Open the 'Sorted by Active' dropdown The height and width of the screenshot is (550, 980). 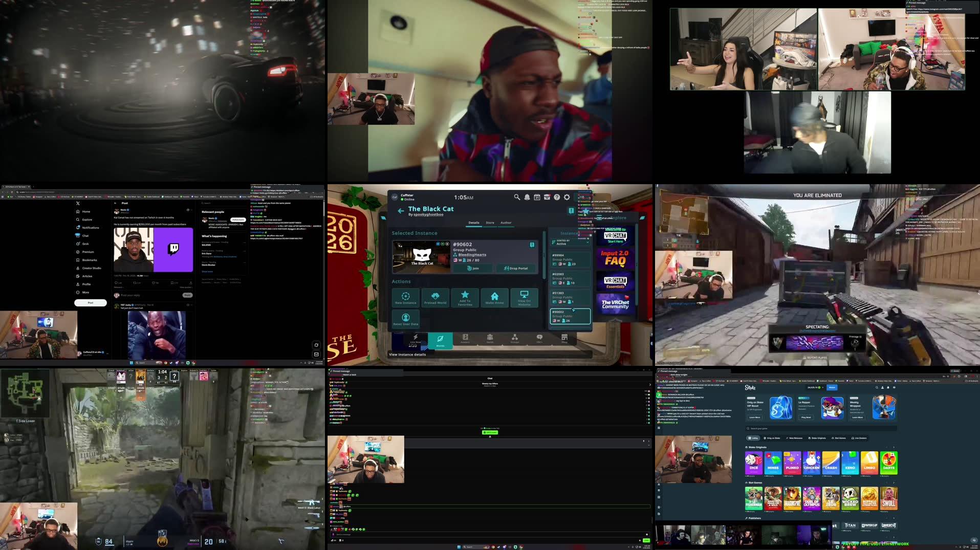click(x=570, y=242)
